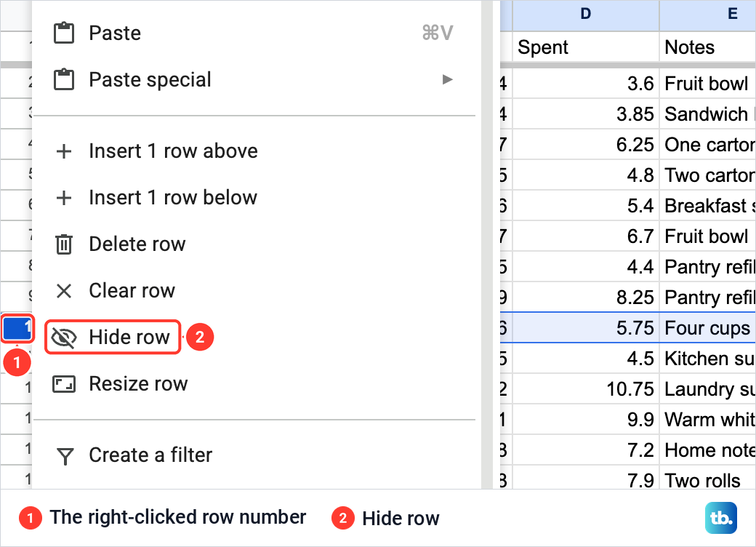Click the Warm white note cell
Viewport: 756px width, 547px height.
[x=707, y=419]
